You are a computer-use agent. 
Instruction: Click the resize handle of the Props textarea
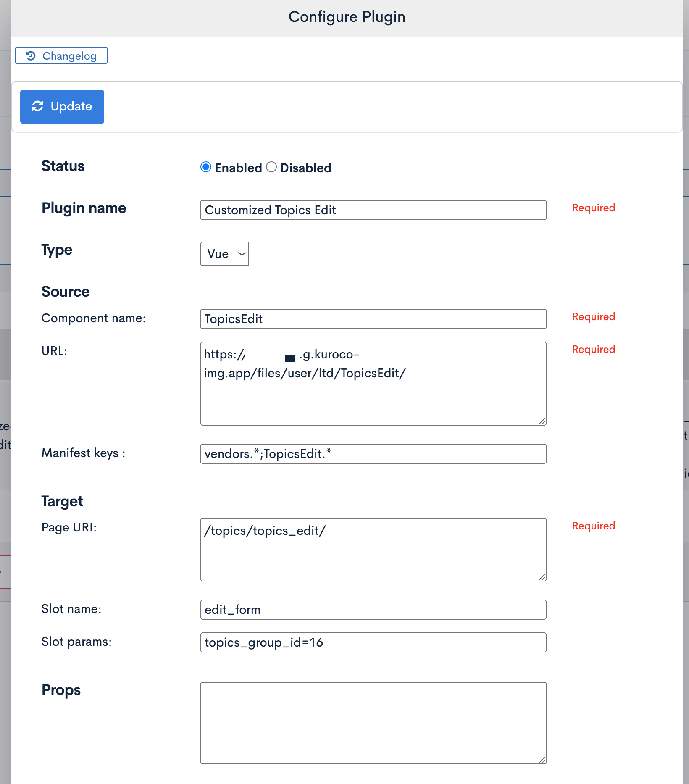[543, 759]
